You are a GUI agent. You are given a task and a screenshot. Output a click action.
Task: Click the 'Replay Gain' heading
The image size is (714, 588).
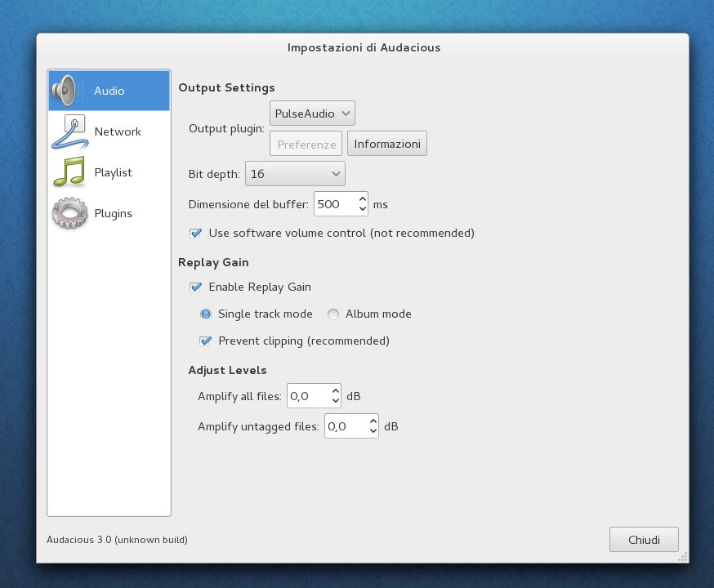(213, 263)
